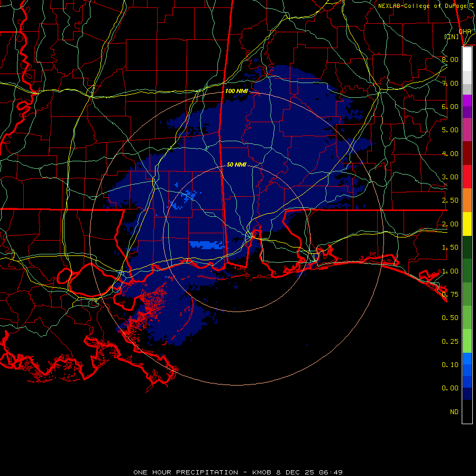This screenshot has width=476, height=476.
Task: Click the 6.00 legend value
Action: pyautogui.click(x=450, y=106)
